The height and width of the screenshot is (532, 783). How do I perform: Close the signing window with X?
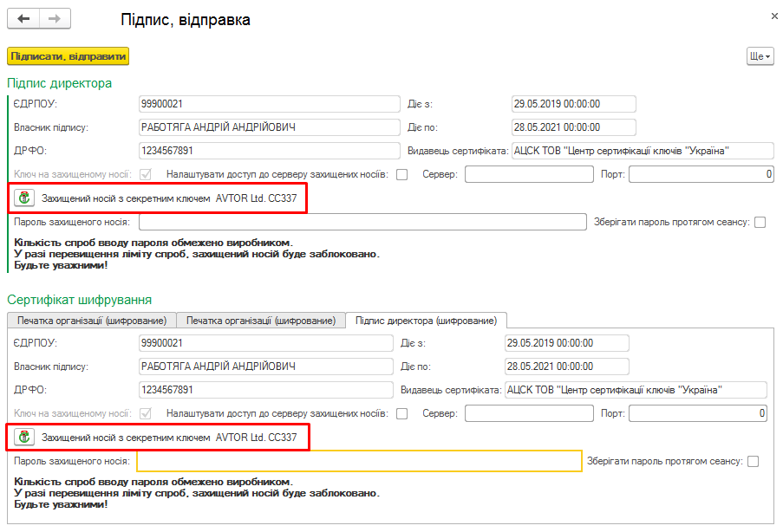tap(774, 16)
